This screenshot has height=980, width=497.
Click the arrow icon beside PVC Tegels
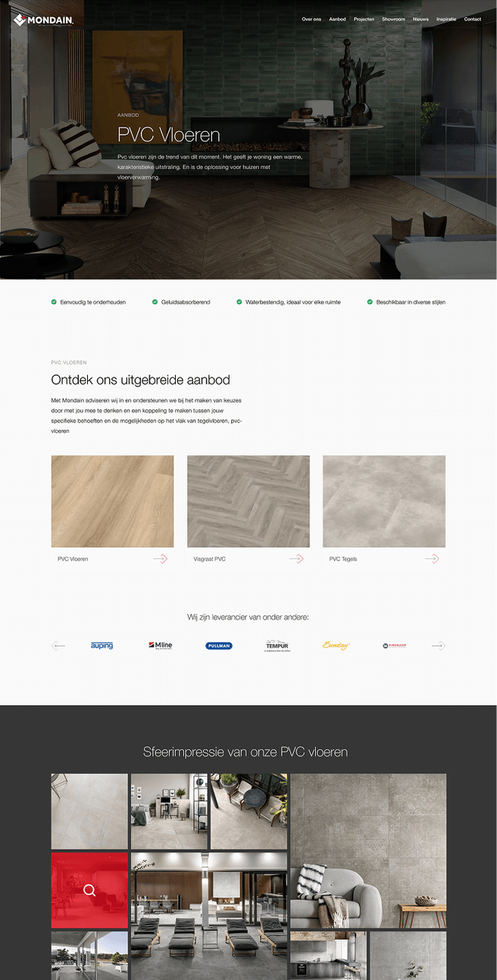click(x=431, y=559)
